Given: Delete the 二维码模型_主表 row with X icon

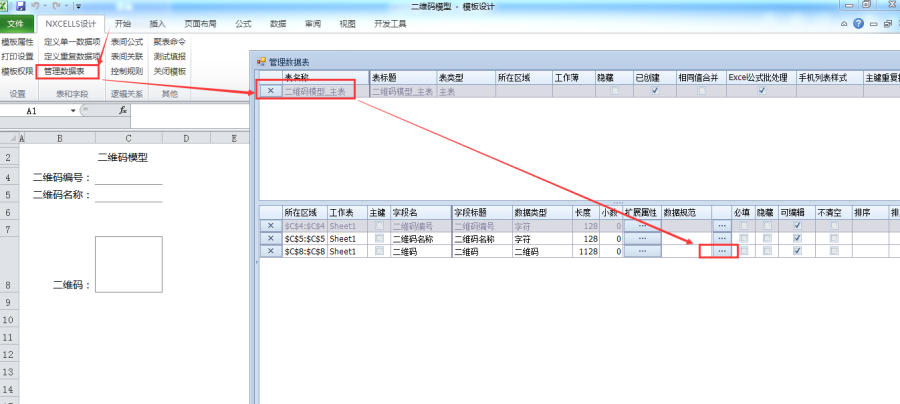Looking at the screenshot, I should point(270,91).
